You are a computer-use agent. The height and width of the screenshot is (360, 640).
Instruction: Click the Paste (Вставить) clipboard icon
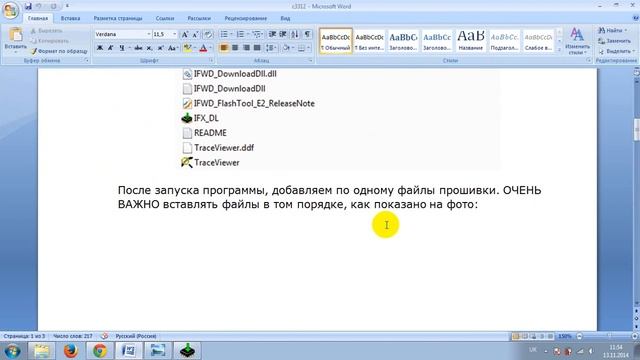pyautogui.click(x=16, y=35)
